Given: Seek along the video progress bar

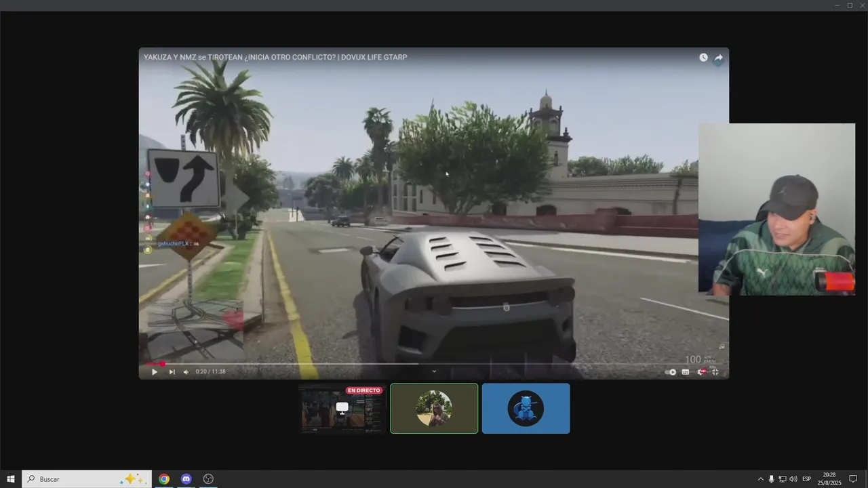Looking at the screenshot, I should 434,364.
